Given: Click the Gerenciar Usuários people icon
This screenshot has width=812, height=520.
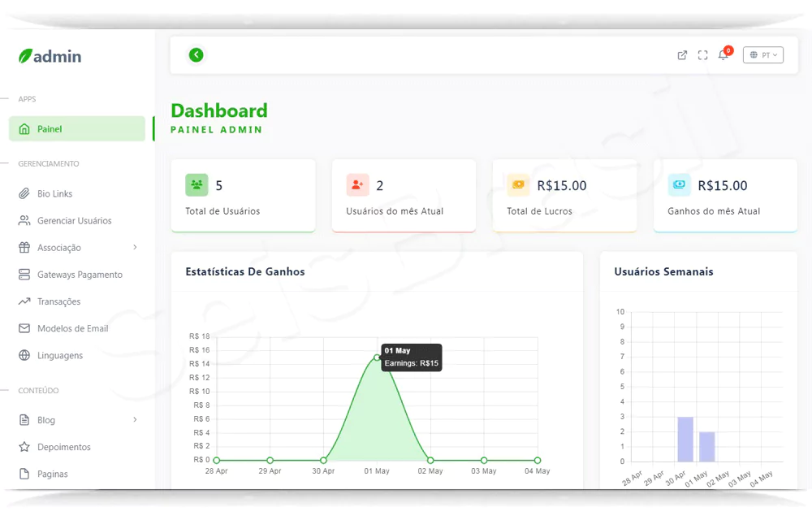Looking at the screenshot, I should click(24, 221).
